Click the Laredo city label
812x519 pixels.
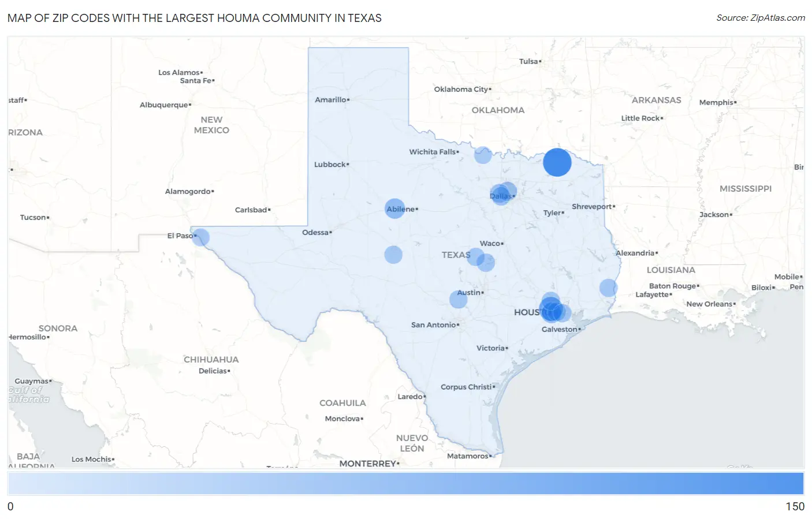(x=410, y=397)
